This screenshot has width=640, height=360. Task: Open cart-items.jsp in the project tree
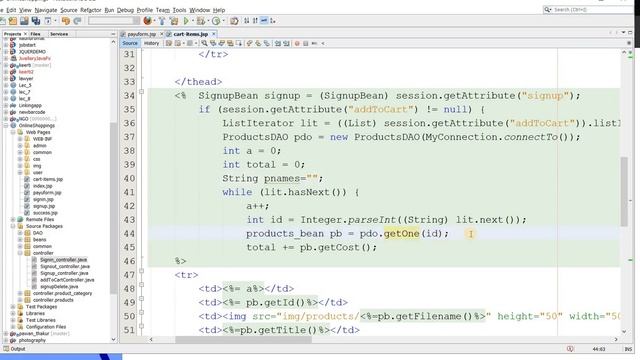(x=48, y=179)
